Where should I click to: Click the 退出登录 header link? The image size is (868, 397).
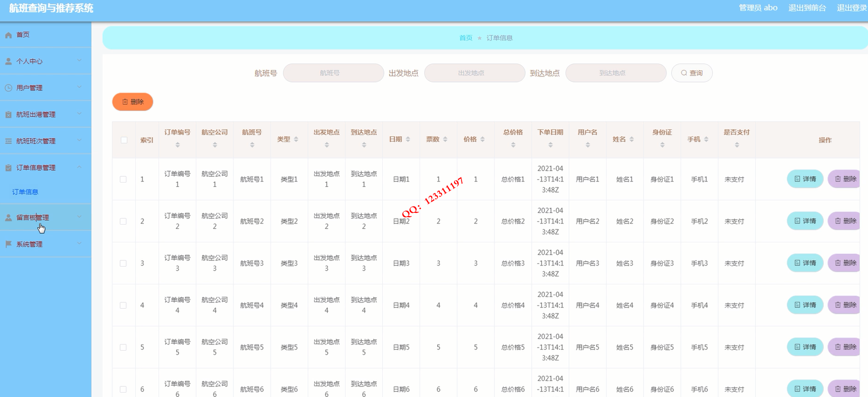pos(852,8)
